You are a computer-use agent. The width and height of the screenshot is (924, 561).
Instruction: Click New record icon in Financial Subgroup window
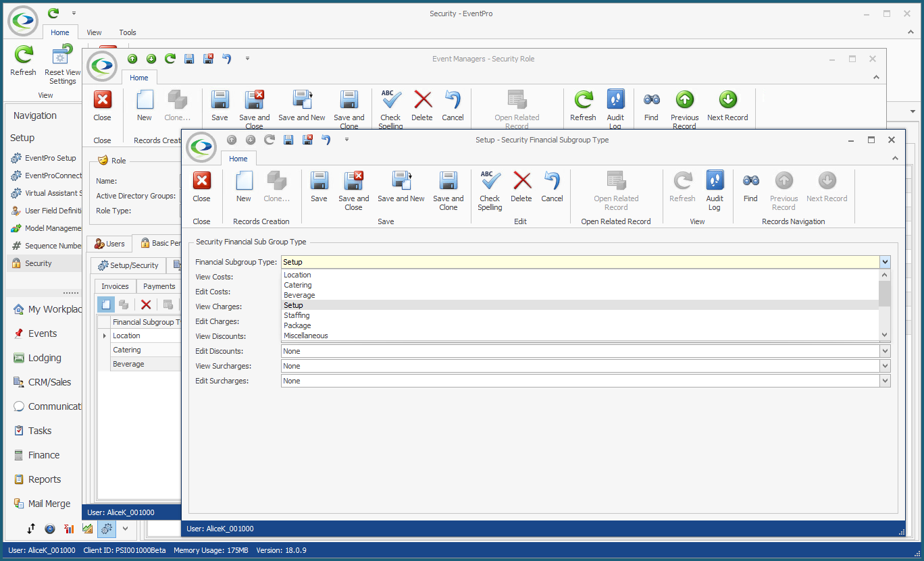(244, 181)
